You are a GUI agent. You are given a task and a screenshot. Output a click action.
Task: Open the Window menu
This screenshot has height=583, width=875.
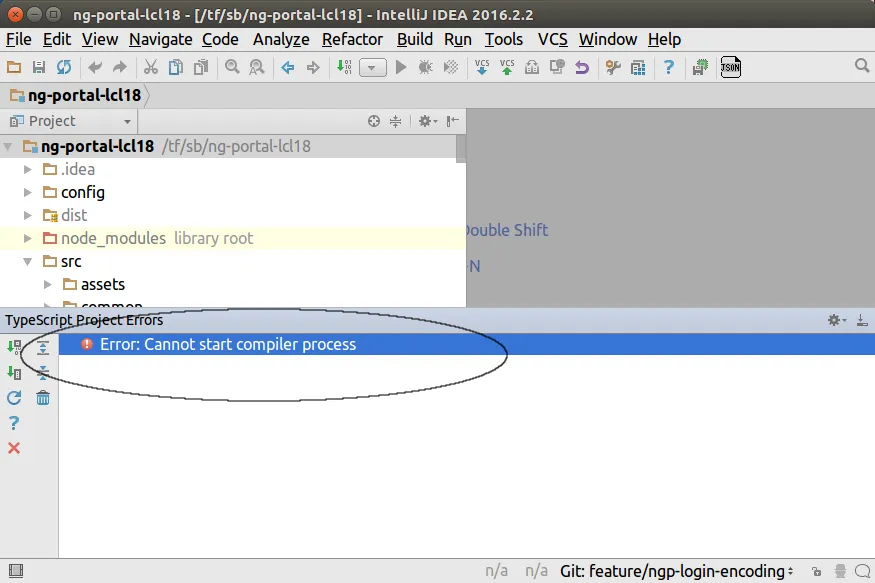click(608, 40)
